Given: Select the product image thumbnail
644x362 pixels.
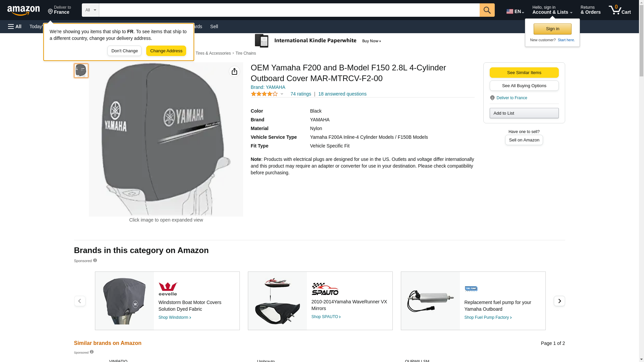Looking at the screenshot, I should coord(81,71).
